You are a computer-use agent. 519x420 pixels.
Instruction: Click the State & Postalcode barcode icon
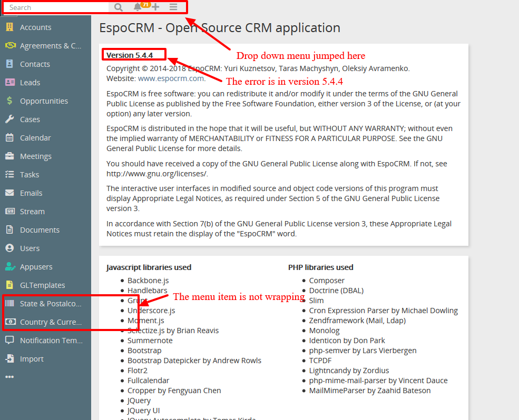click(x=9, y=303)
